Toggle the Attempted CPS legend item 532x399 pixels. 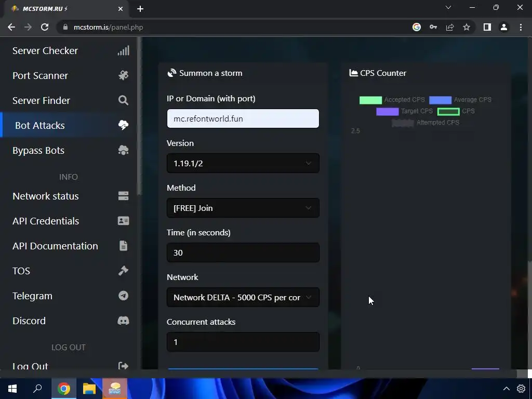[x=425, y=123]
